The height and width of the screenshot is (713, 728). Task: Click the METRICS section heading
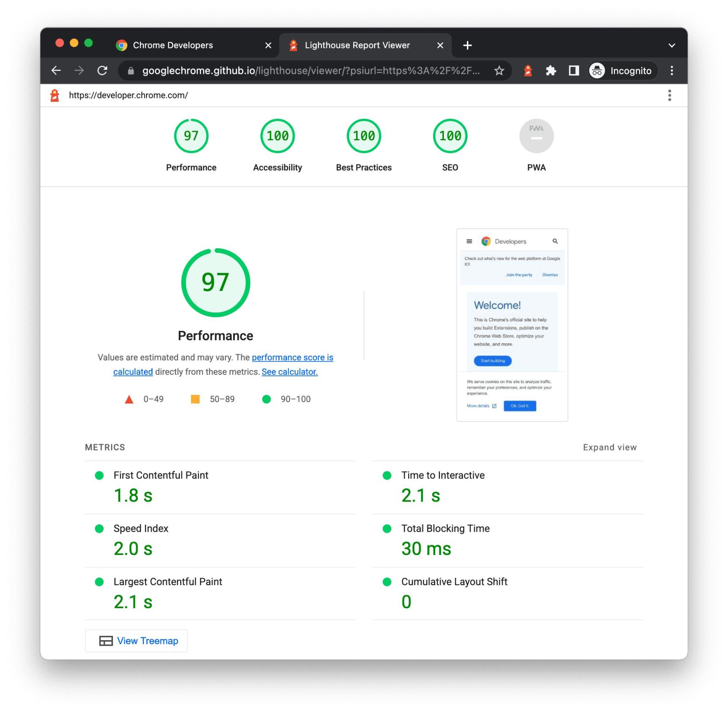point(105,447)
